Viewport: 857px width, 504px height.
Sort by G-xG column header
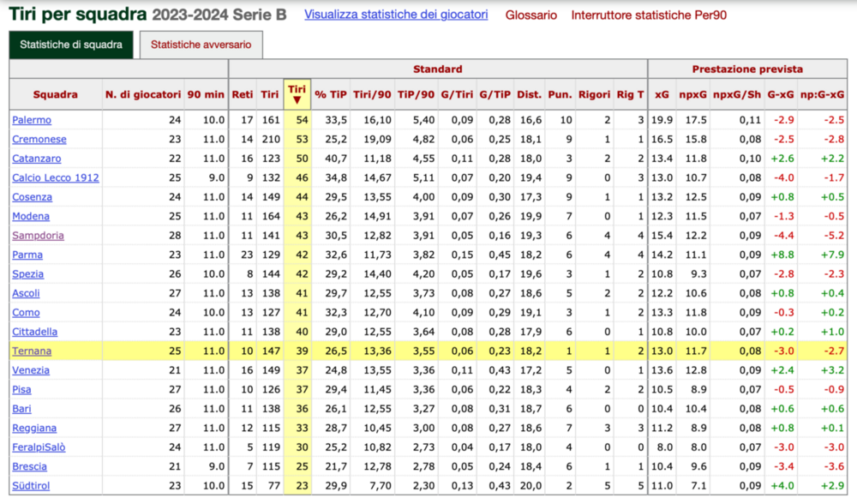click(781, 94)
